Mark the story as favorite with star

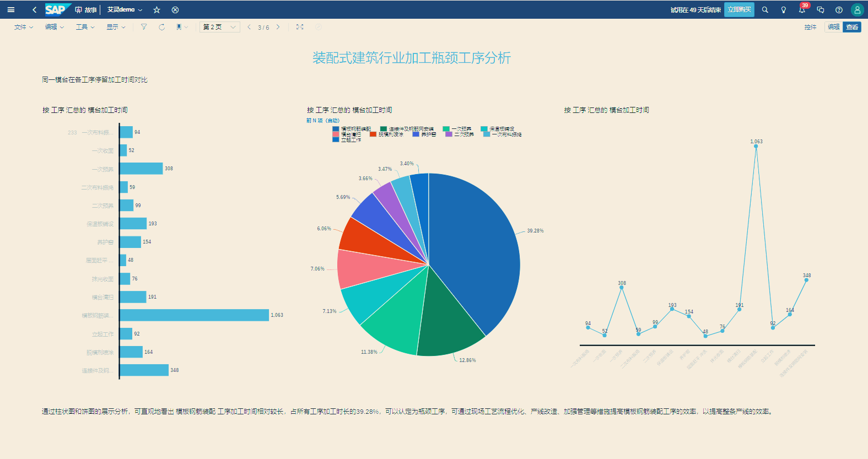(x=157, y=9)
